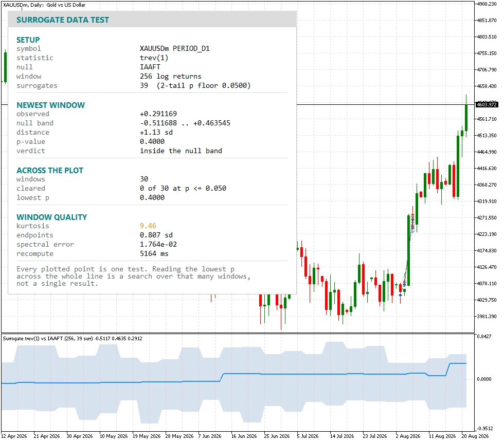The height and width of the screenshot is (442, 504).
Task: Select the ACROSS THE PLOT section heading
Action: 50,170
